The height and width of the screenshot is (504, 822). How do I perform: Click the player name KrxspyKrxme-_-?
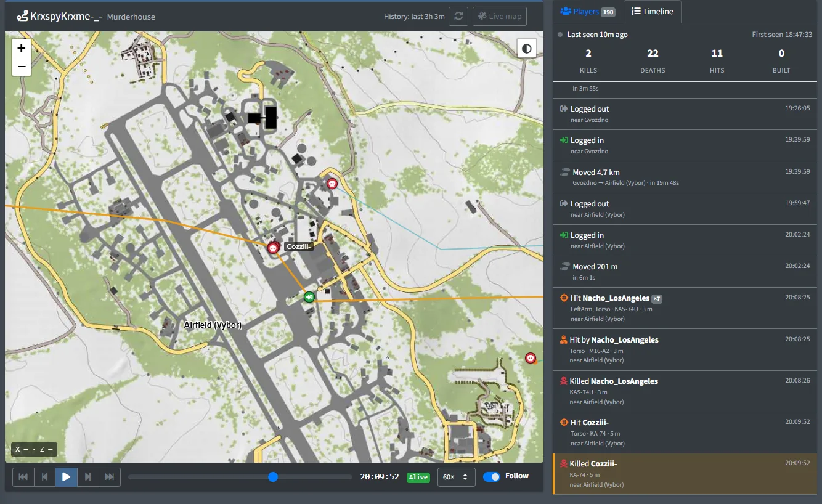67,16
